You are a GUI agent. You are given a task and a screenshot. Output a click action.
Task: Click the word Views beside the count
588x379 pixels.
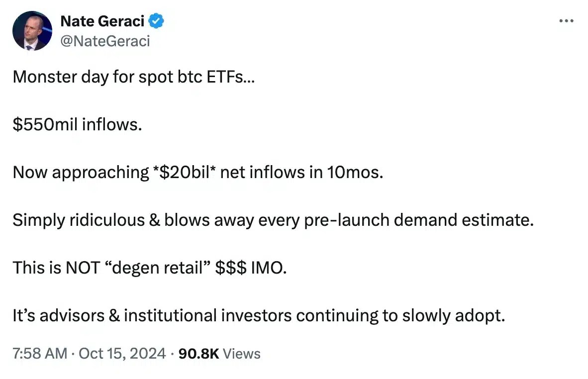tap(242, 354)
